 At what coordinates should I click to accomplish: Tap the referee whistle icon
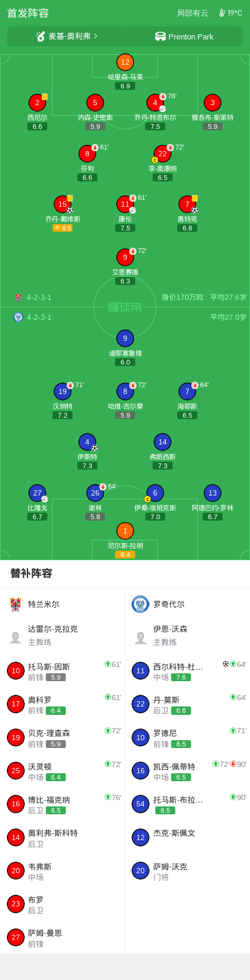click(41, 36)
